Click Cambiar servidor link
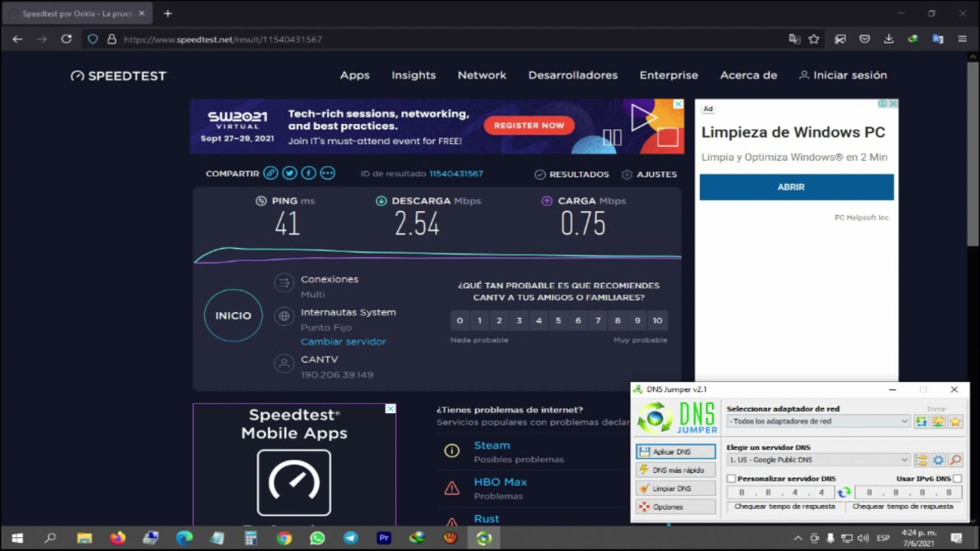The image size is (980, 551). point(343,341)
